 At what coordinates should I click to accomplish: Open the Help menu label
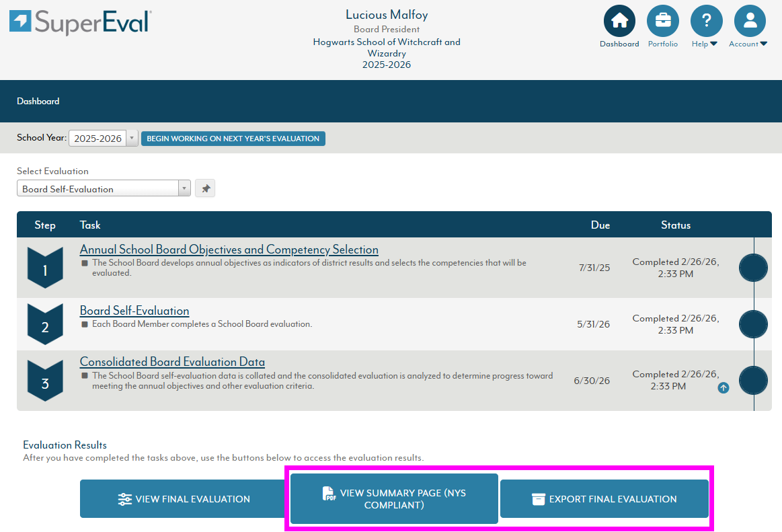click(704, 44)
